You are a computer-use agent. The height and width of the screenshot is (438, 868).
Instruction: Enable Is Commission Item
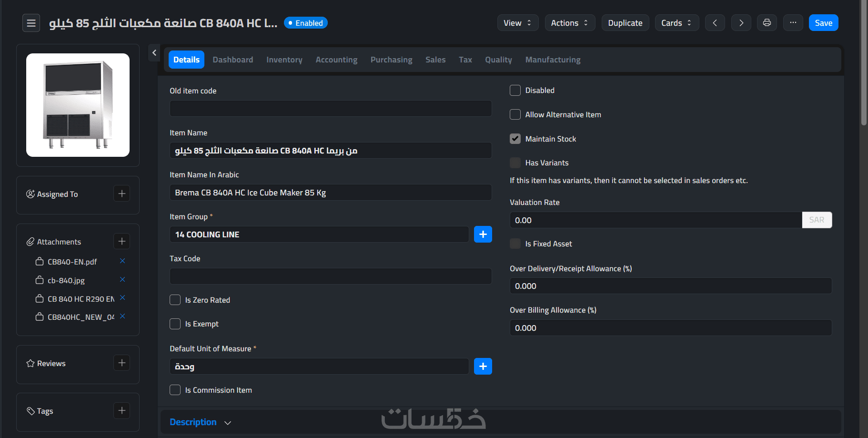pos(175,390)
